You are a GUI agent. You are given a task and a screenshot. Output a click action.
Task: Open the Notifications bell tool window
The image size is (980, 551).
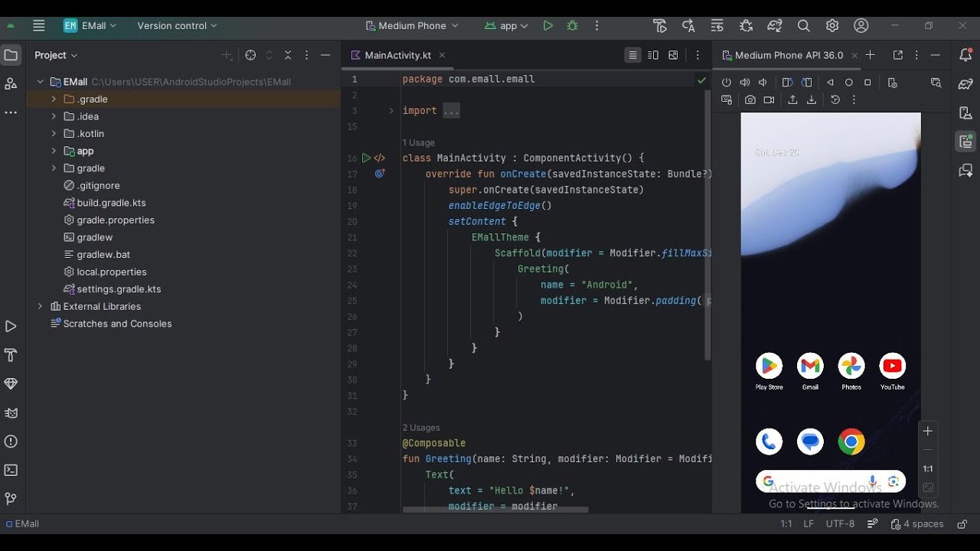point(965,55)
